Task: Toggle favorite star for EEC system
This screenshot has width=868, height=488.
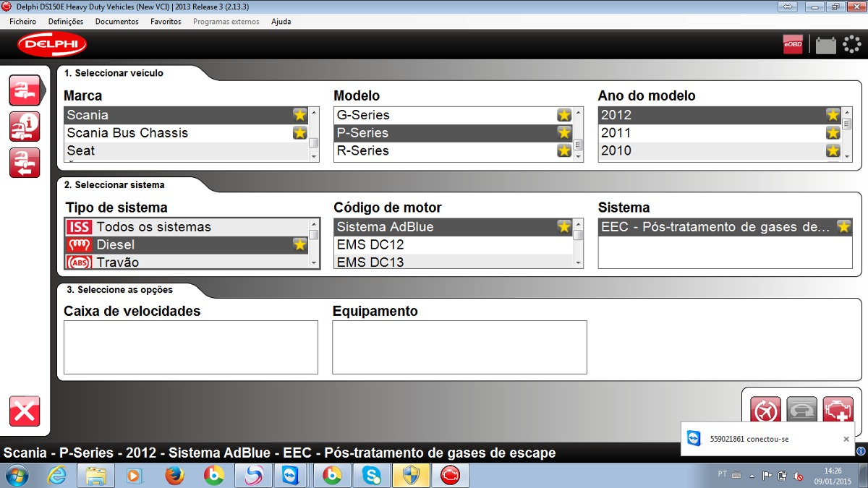Action: tap(843, 227)
